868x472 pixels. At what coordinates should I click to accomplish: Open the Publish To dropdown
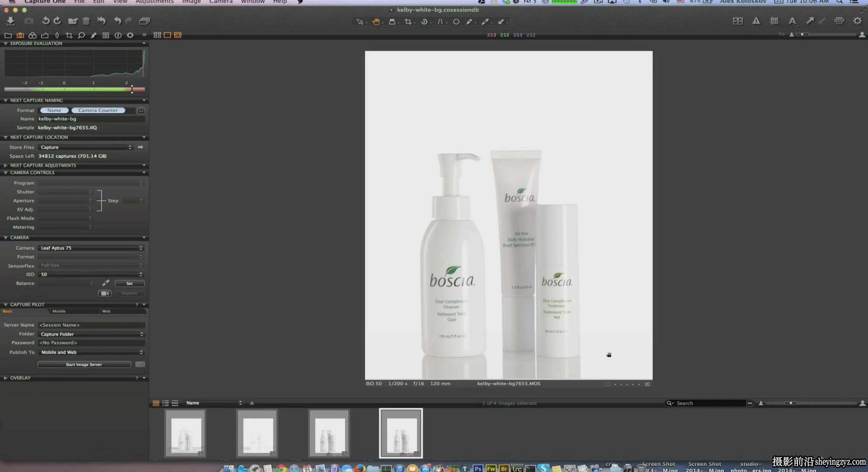pyautogui.click(x=91, y=352)
